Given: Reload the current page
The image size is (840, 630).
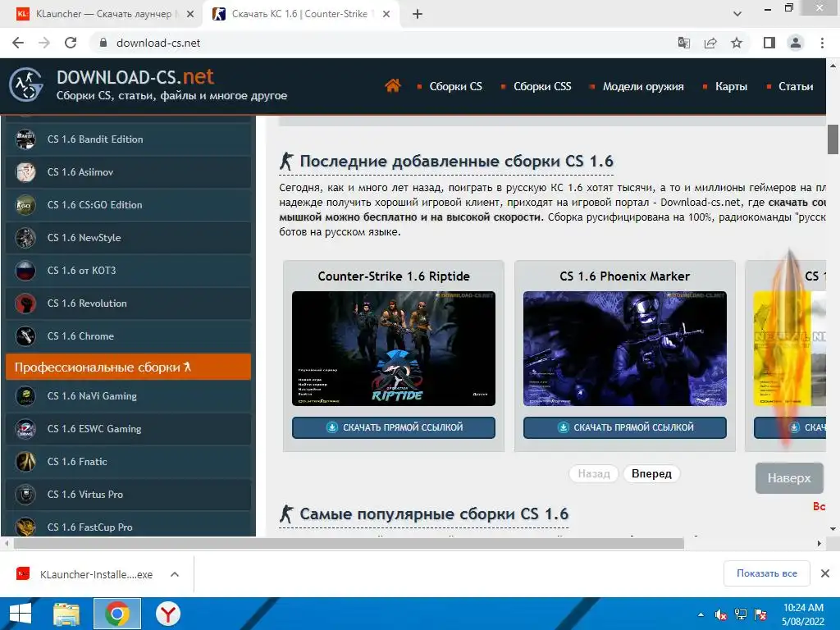Looking at the screenshot, I should tap(71, 43).
